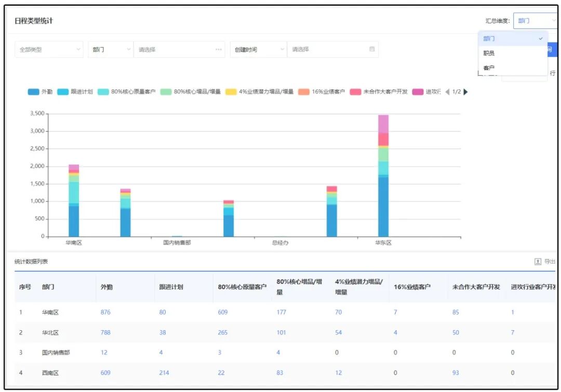This screenshot has width=561, height=392.
Task: Open 跟进计划 value 80 for 华南区
Action: pyautogui.click(x=163, y=312)
